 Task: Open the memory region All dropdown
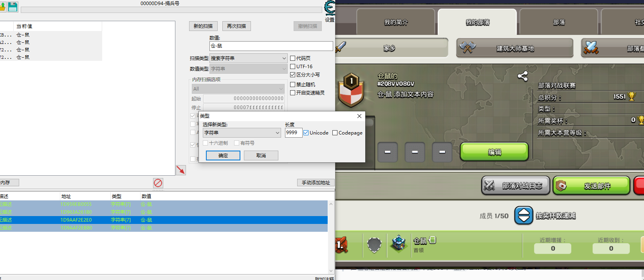point(238,89)
